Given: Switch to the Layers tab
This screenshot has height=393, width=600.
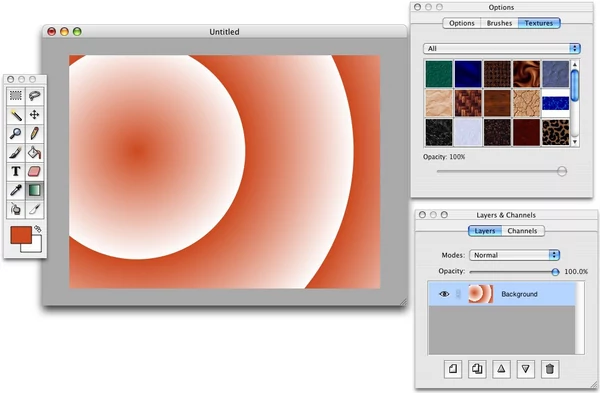Looking at the screenshot, I should (485, 231).
